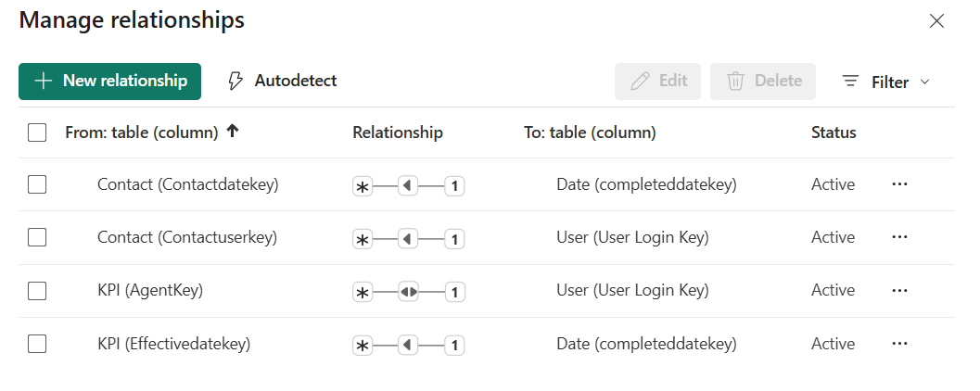Screen dimensions: 980x391
Task: Click the sort arrow beside From column
Action: pyautogui.click(x=233, y=132)
